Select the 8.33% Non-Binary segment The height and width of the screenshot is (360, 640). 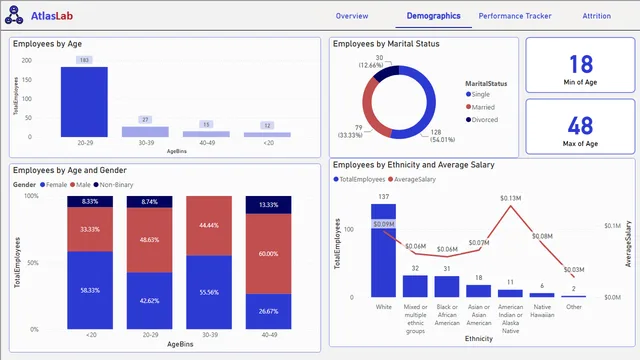(90, 202)
